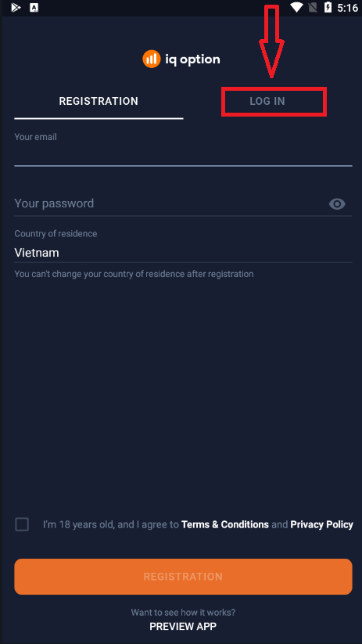This screenshot has height=644, width=362.
Task: Check the 18 years old agreement checkbox
Action: 22,524
